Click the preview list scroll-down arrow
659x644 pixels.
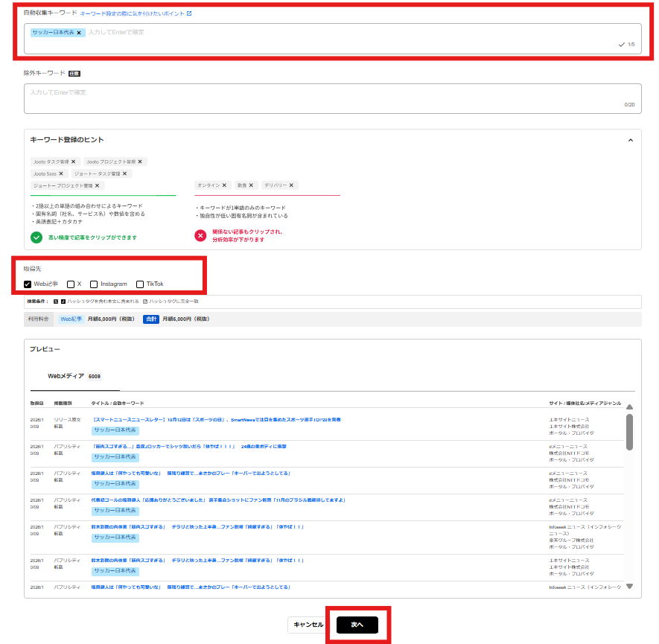pos(629,587)
